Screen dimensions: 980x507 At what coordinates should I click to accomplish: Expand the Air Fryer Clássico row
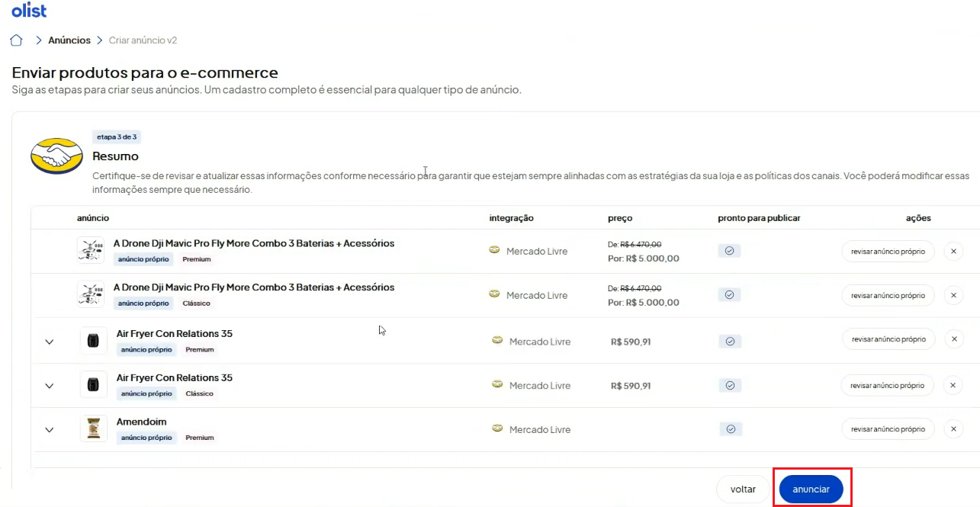pos(50,386)
